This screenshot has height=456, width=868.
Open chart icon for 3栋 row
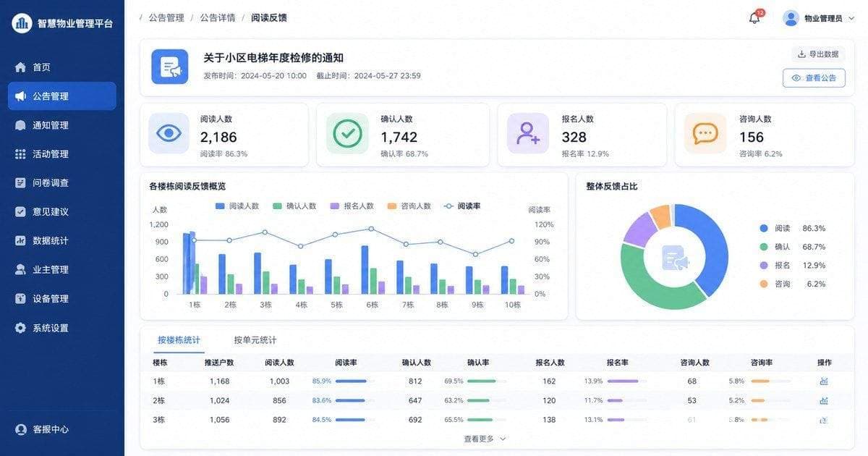pyautogui.click(x=824, y=420)
